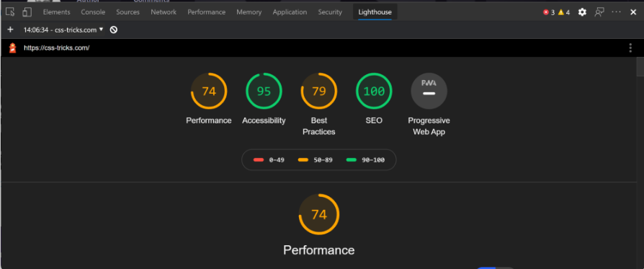Viewport: 644px width, 269px height.
Task: Clear all reports with the circle-slash icon
Action: pyautogui.click(x=114, y=30)
